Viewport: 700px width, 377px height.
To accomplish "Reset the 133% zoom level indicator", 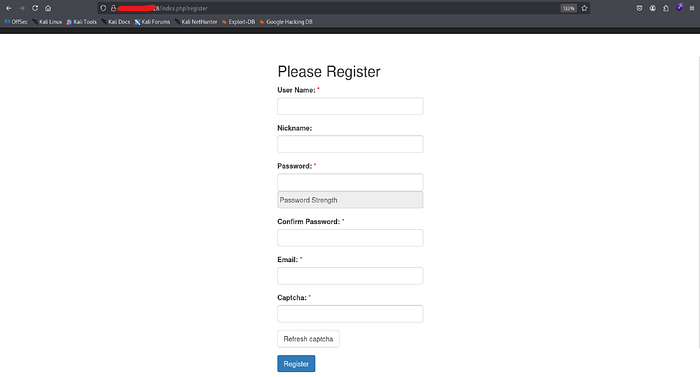I will click(568, 8).
